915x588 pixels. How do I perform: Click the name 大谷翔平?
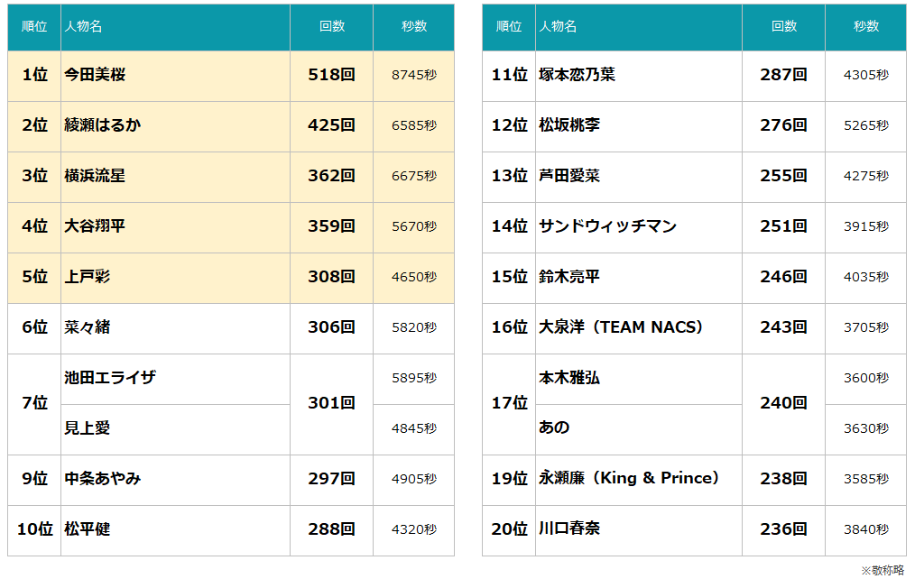pos(95,227)
